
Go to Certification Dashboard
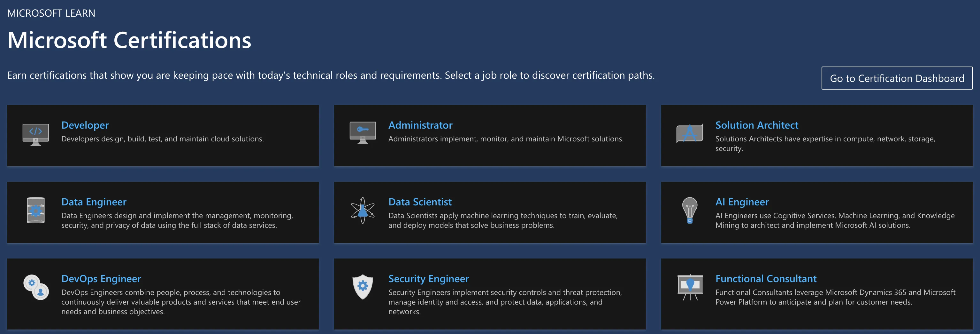(x=897, y=78)
